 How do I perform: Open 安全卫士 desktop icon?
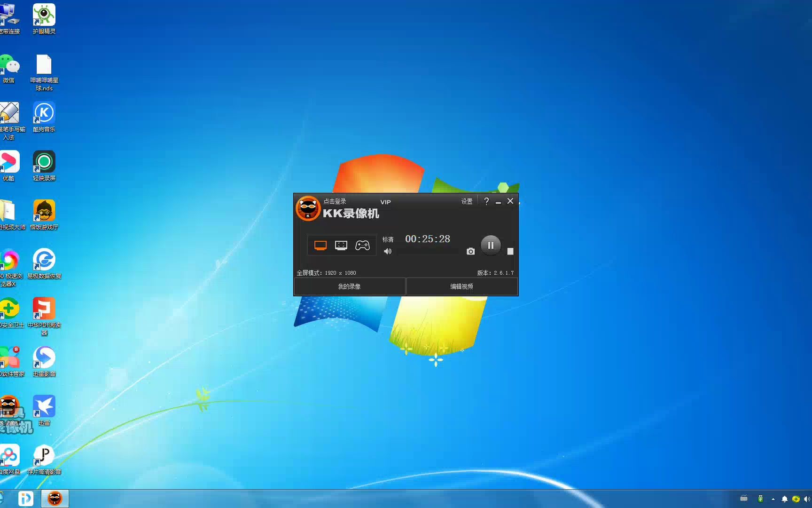tap(10, 312)
